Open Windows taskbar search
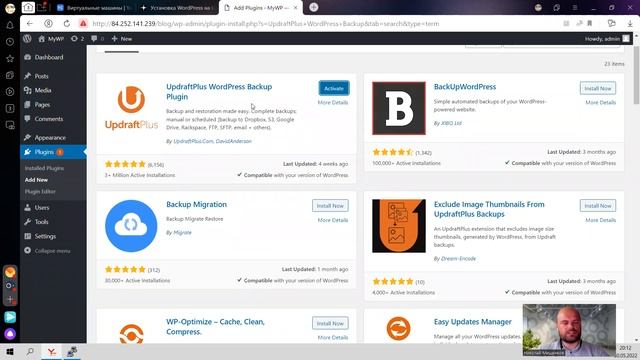Screen dimensions: 640x360 30,351
